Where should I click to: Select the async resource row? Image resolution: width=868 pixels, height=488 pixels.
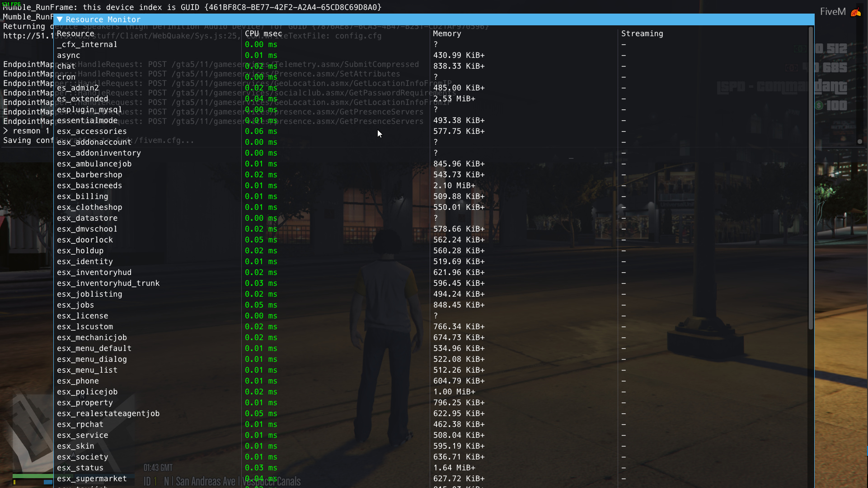tap(432, 55)
